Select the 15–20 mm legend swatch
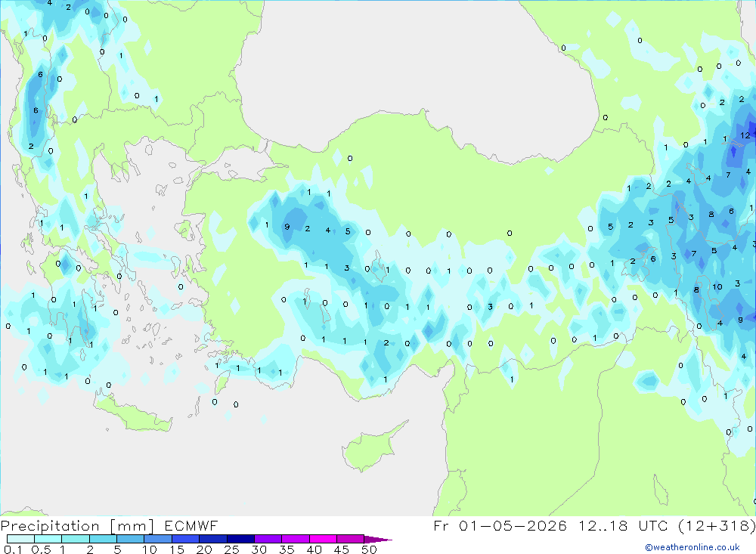This screenshot has height=554, width=756. (185, 539)
